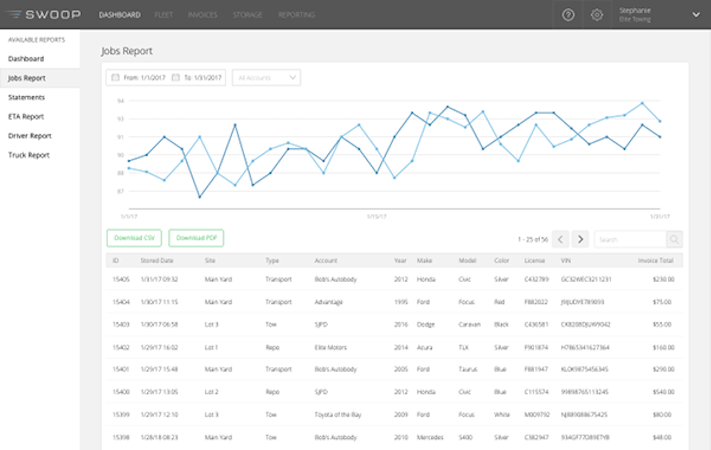Open the Invoices tab

pyautogui.click(x=202, y=15)
